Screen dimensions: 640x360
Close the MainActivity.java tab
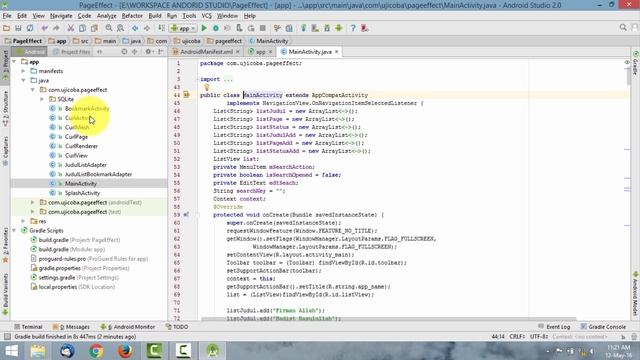coord(336,52)
